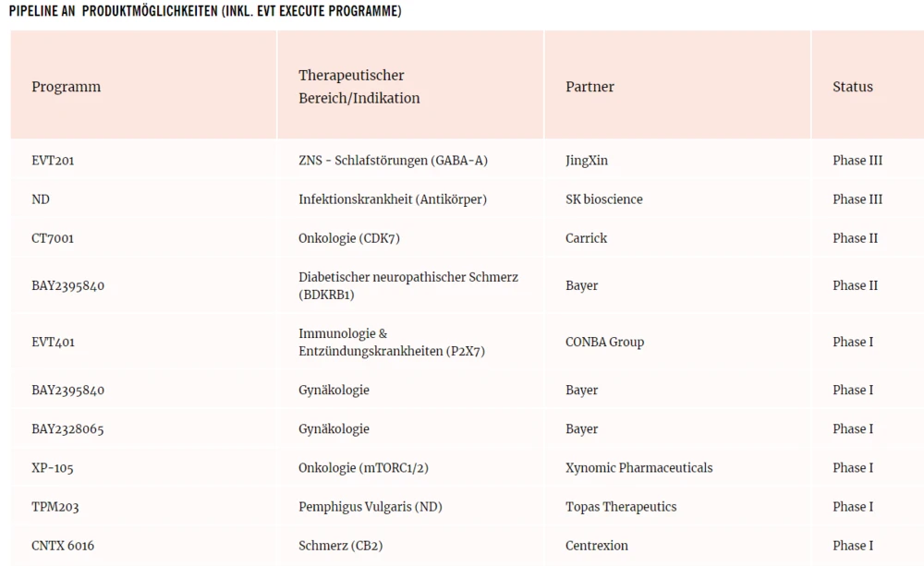
Task: Click the Centrexion partner cell
Action: point(596,546)
